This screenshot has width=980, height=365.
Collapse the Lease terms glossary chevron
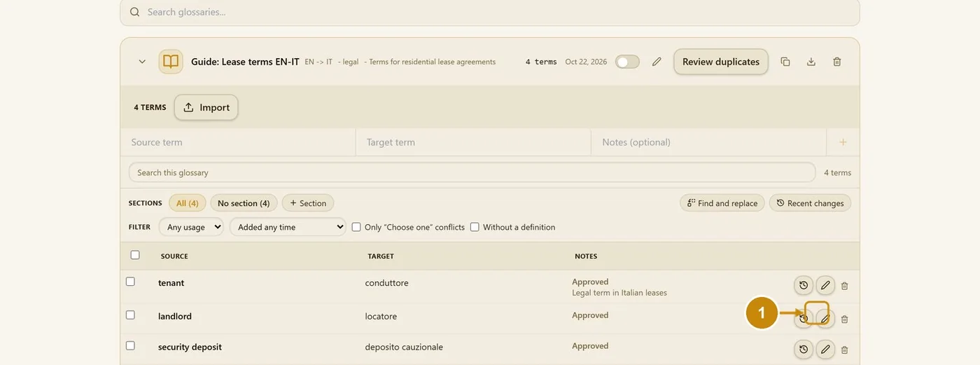[x=142, y=62]
